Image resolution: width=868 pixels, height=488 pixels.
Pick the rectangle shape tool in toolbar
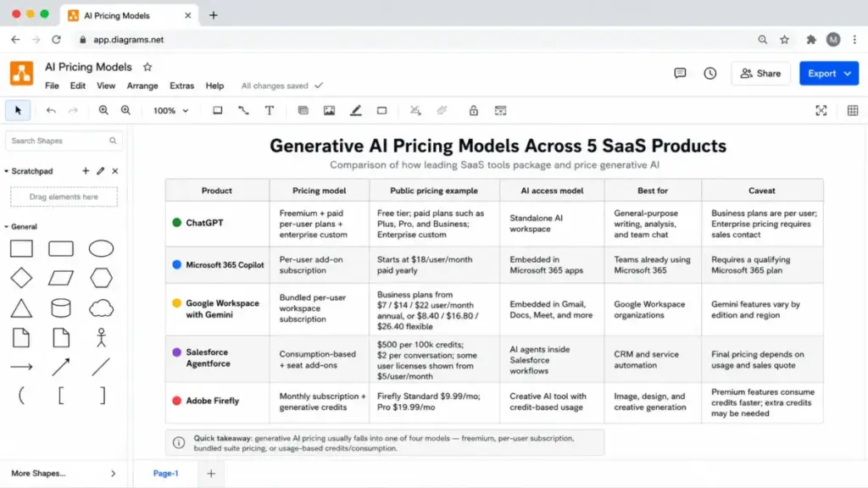click(218, 111)
